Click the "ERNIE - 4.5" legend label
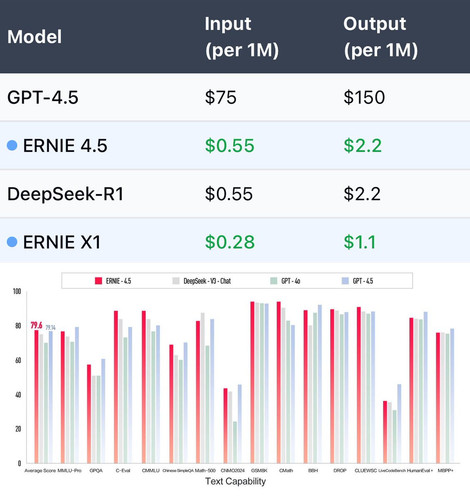Screen dimensions: 470x500 (118, 281)
